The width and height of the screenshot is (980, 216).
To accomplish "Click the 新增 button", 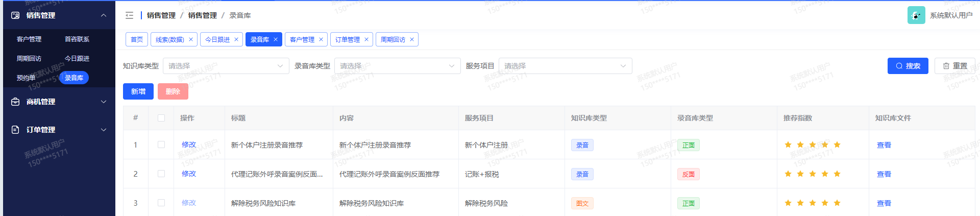I will click(x=138, y=91).
